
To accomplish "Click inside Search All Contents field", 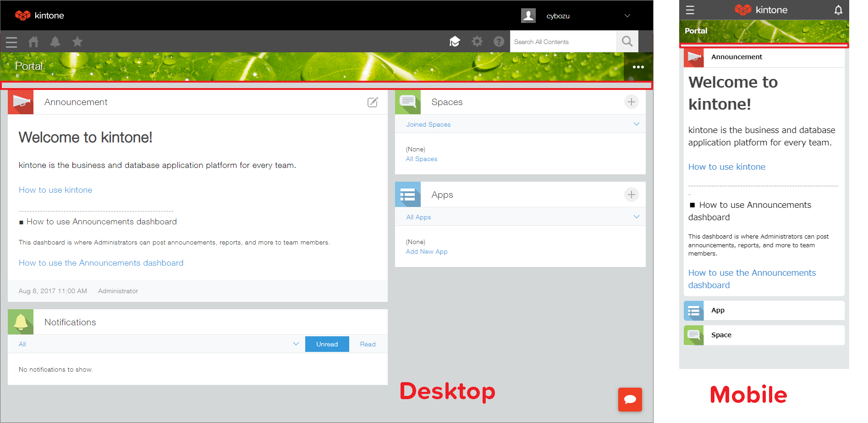I will (563, 42).
